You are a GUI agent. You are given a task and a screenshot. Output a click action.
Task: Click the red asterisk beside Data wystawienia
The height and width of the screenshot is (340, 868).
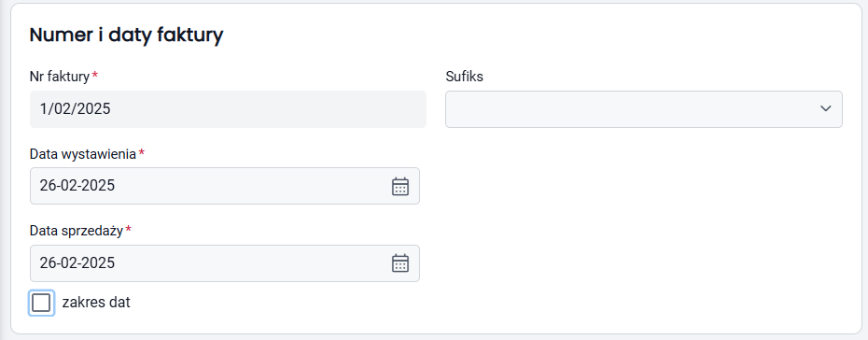(x=141, y=151)
